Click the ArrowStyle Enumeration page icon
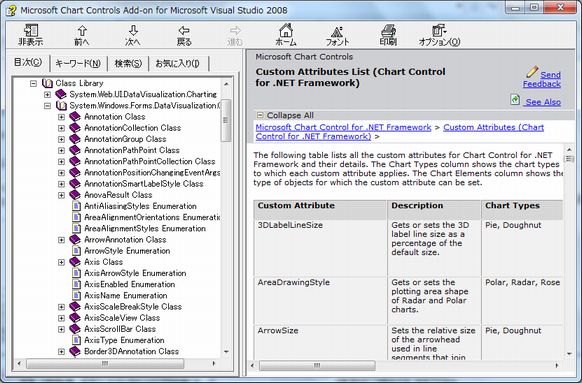 point(76,251)
